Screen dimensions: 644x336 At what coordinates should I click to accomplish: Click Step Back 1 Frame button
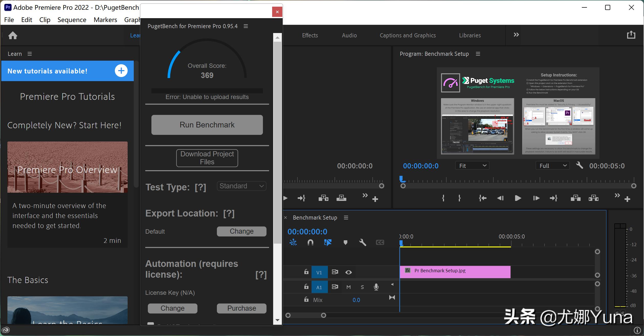pos(500,198)
